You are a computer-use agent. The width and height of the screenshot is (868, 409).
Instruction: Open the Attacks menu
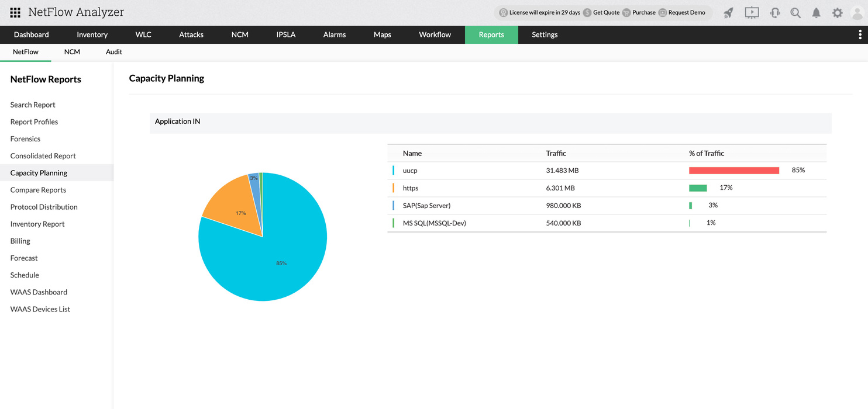pyautogui.click(x=191, y=34)
